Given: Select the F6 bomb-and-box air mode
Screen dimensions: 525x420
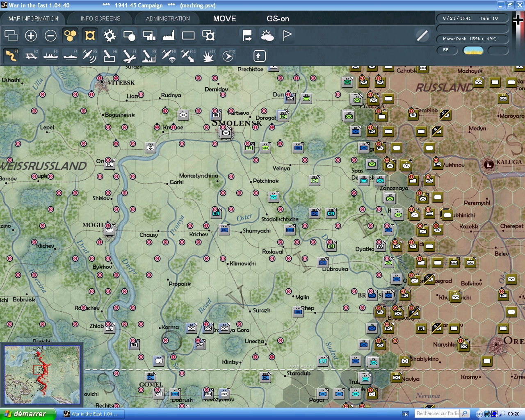Looking at the screenshot, I should pos(110,56).
